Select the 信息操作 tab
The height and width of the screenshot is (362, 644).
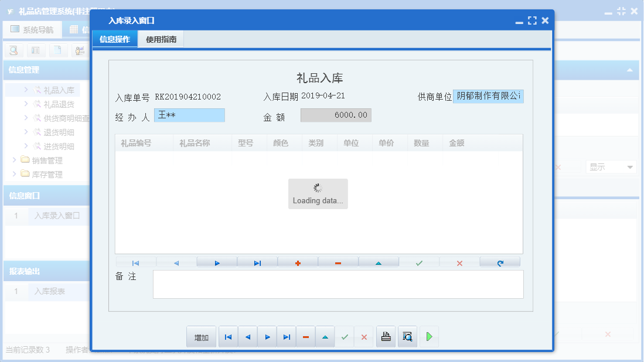(x=115, y=38)
